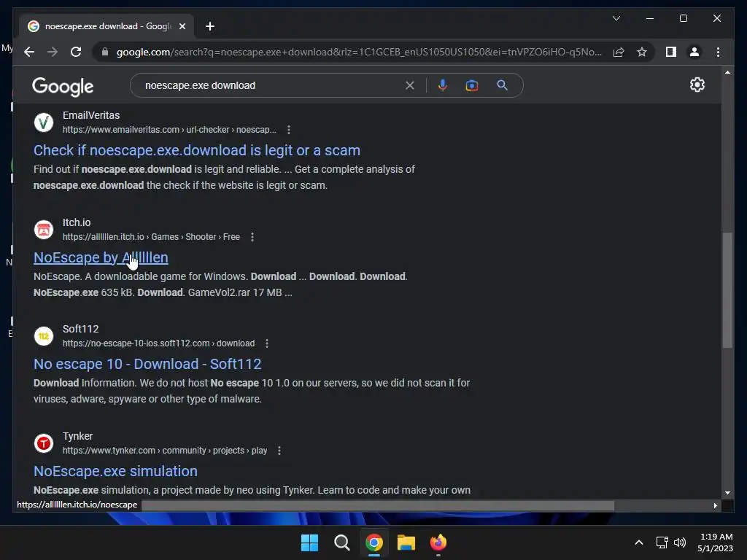This screenshot has height=560, width=747.
Task: Open Firefox from the taskbar
Action: [x=438, y=542]
